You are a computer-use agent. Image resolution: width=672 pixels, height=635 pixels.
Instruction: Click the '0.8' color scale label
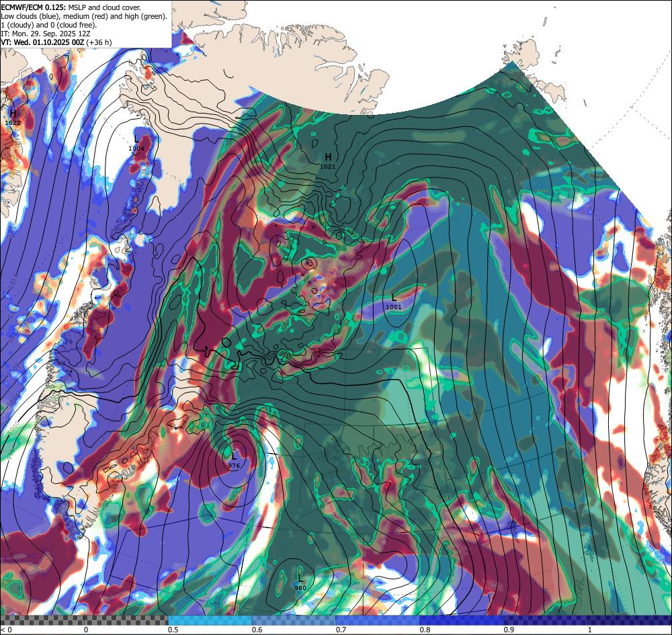[425, 630]
